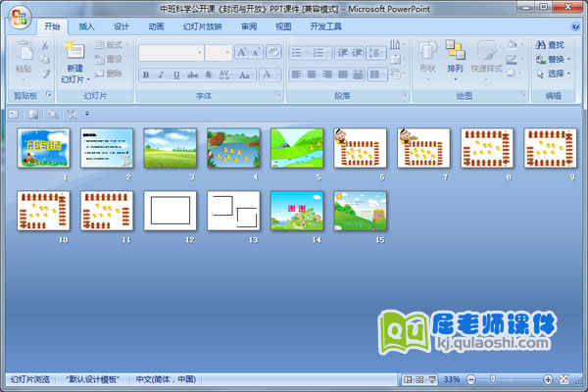Click the zoom out minus button
This screenshot has height=392, width=588.
471,379
